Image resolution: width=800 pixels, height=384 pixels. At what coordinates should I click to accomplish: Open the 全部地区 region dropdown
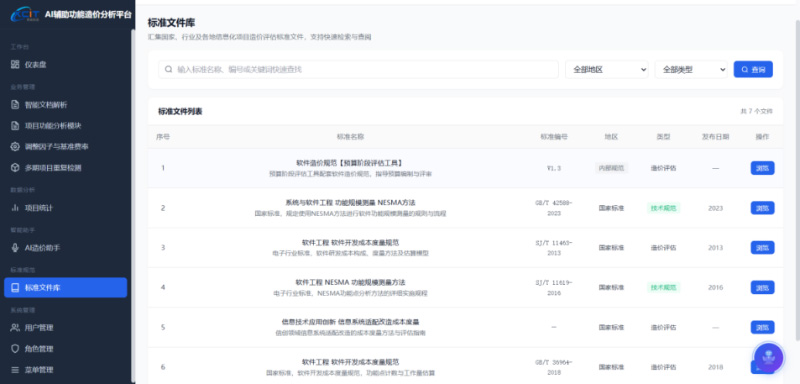click(607, 69)
